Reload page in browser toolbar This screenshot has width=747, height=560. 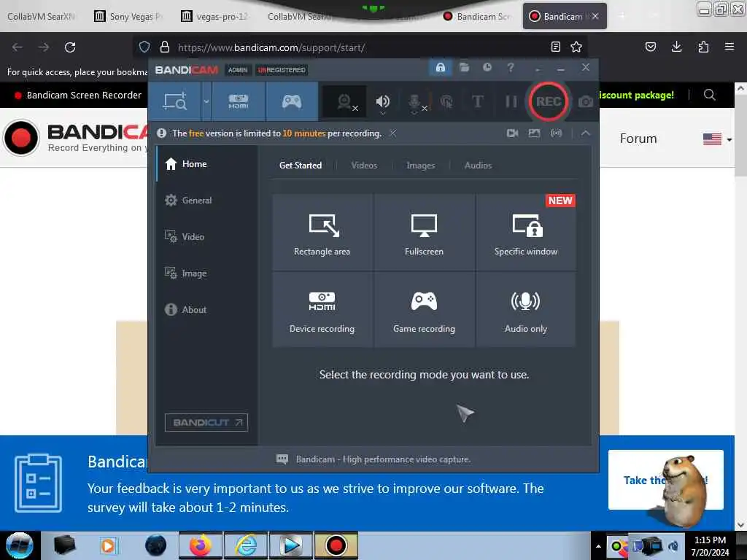click(70, 47)
